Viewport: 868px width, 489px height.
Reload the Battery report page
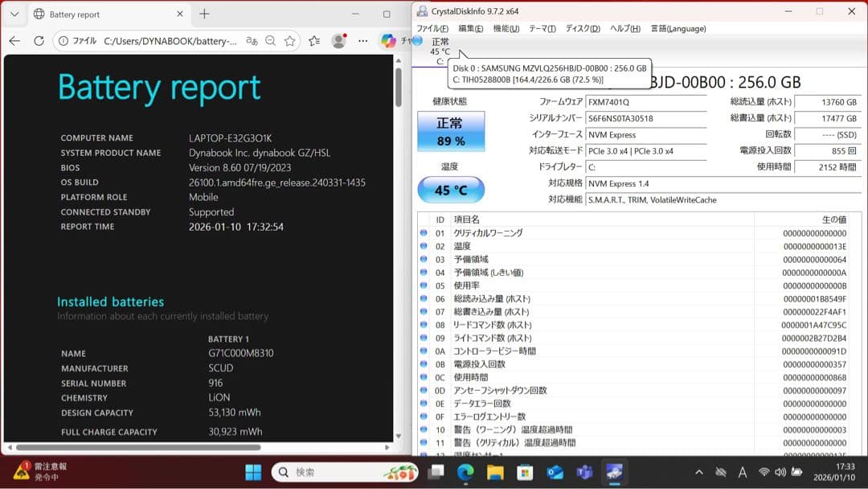click(38, 41)
